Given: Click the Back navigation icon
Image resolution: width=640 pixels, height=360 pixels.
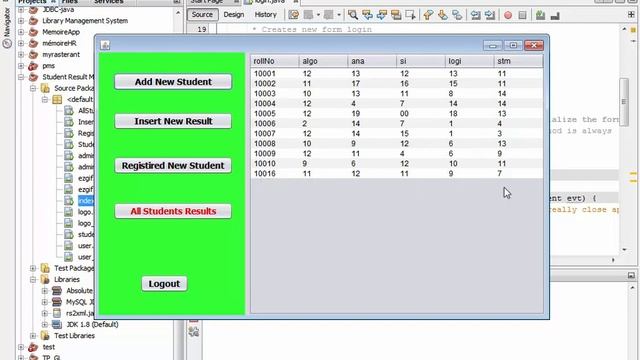Looking at the screenshot, I should coord(309,15).
